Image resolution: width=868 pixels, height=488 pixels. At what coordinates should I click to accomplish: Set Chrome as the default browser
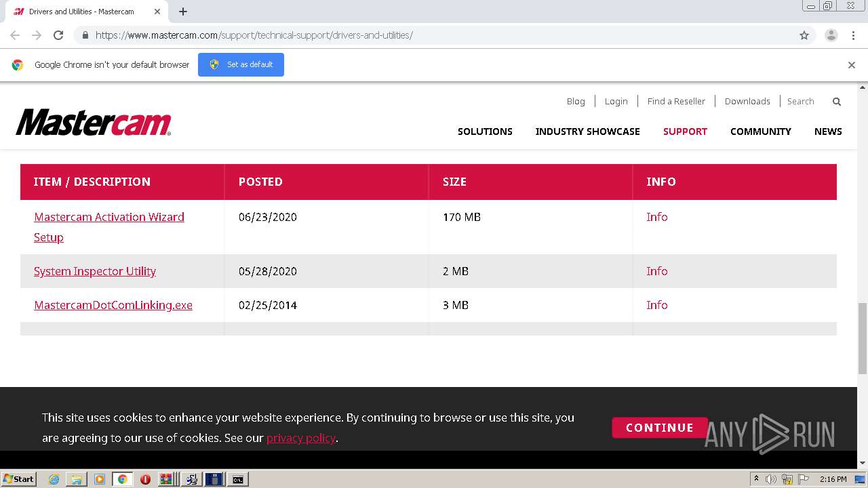coord(241,64)
